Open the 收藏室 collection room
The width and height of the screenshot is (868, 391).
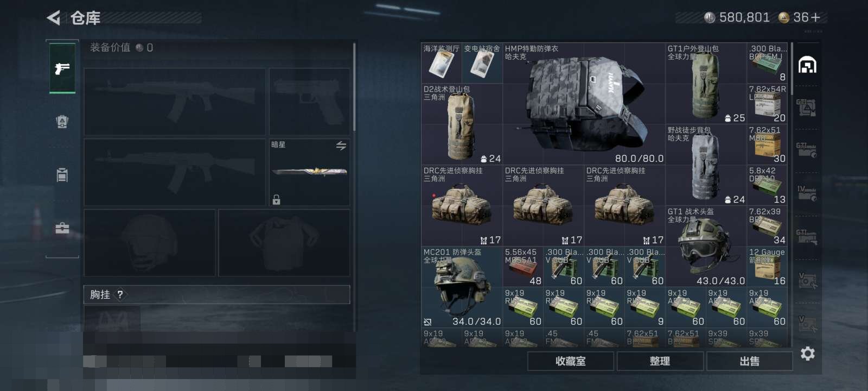point(571,361)
